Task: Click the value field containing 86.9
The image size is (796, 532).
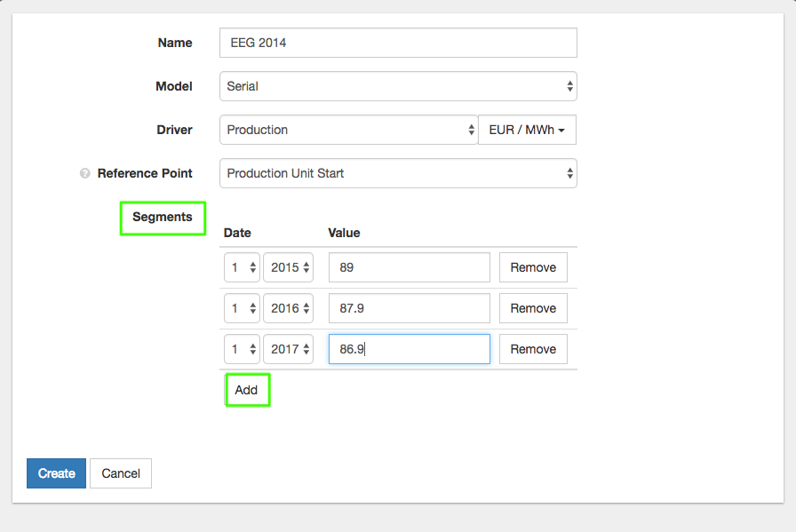Action: pyautogui.click(x=409, y=349)
